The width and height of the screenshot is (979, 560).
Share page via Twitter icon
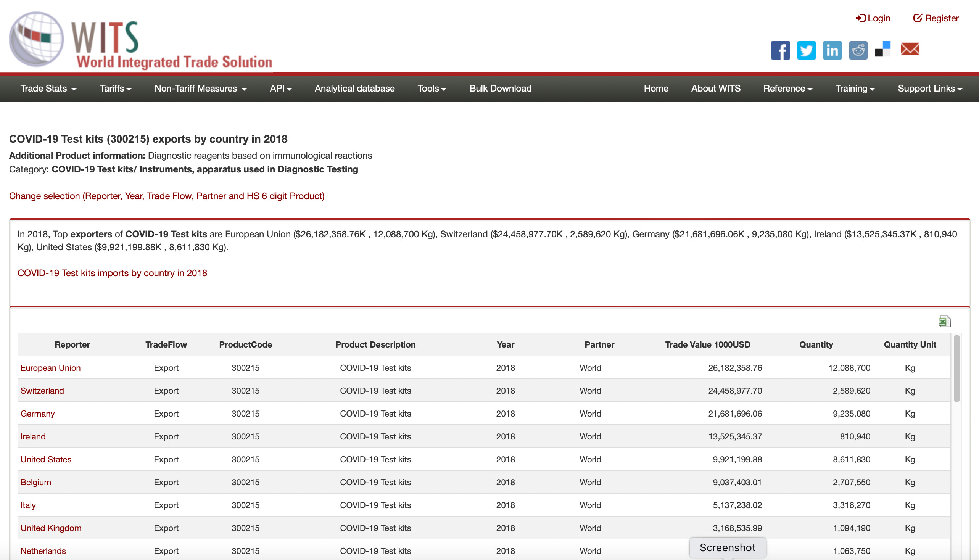click(x=806, y=50)
